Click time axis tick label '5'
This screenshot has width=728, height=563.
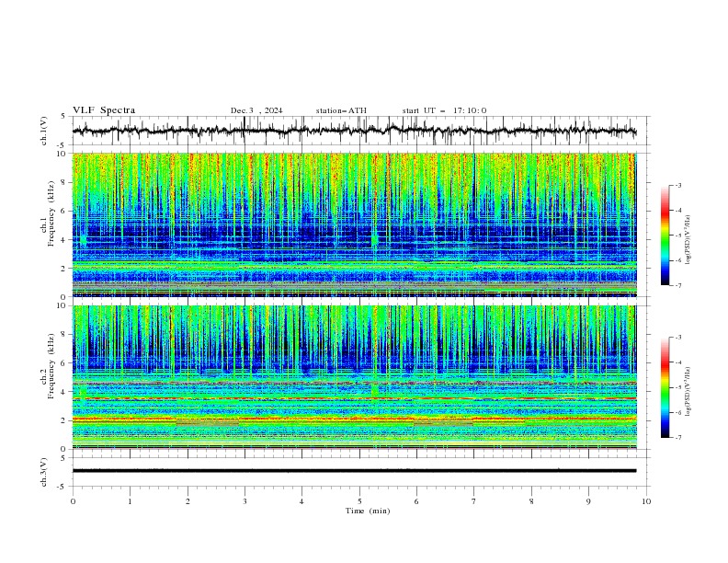click(x=359, y=501)
